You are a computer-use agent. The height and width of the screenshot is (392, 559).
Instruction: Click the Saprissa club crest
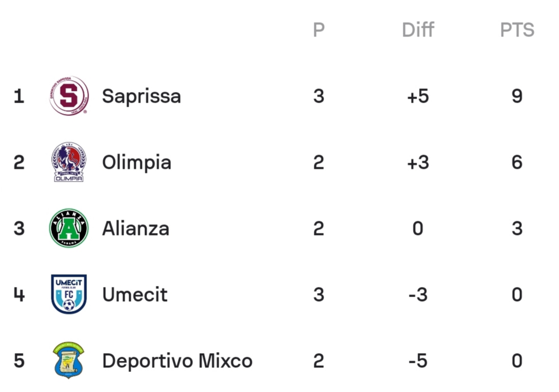(69, 96)
